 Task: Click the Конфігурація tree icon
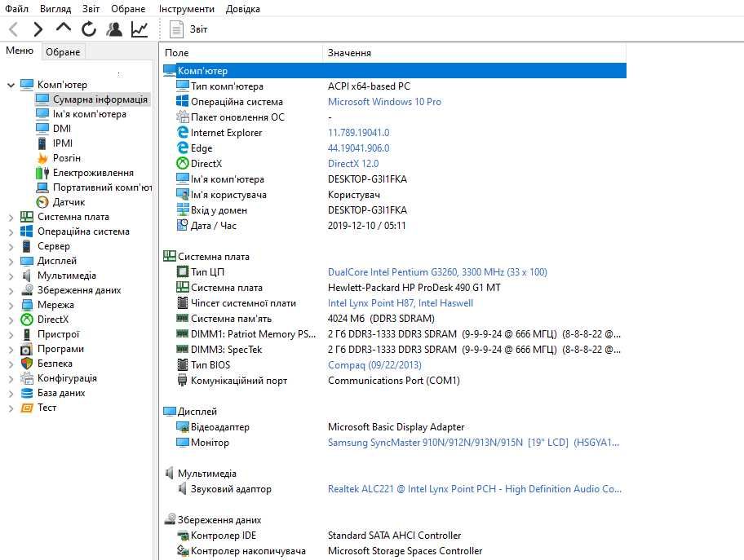pyautogui.click(x=27, y=378)
